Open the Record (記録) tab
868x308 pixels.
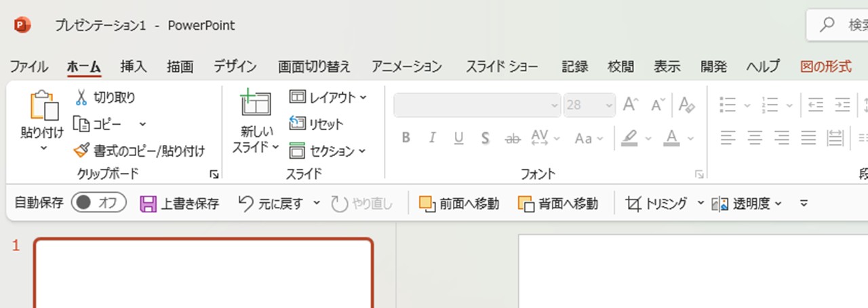[575, 66]
